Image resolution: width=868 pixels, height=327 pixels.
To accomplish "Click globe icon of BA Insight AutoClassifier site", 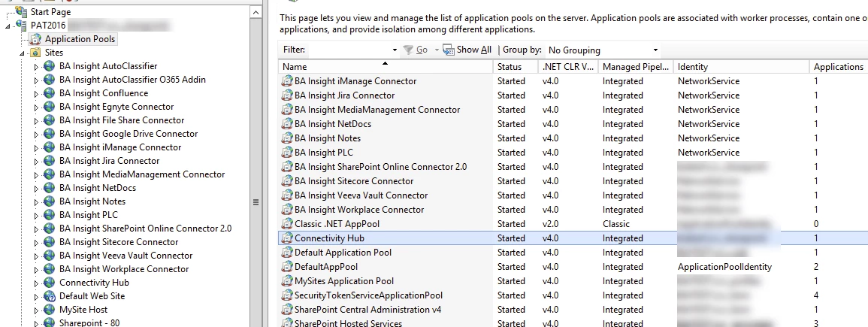I will (50, 66).
